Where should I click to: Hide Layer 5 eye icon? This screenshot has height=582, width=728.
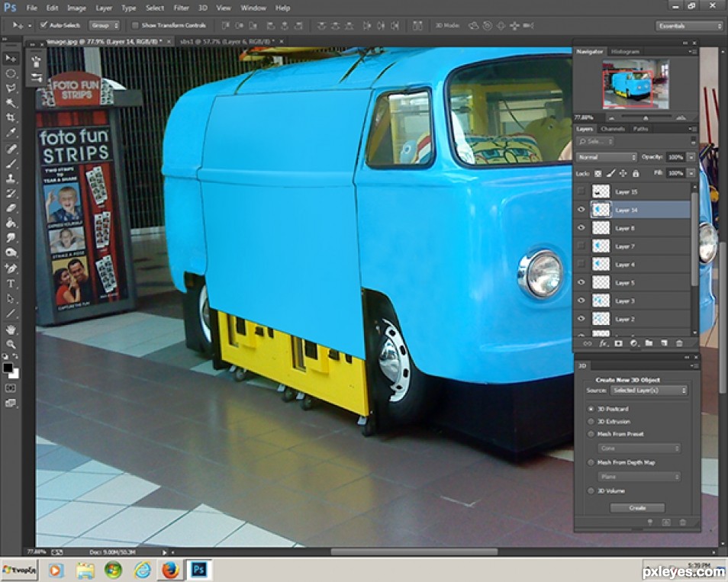click(x=581, y=282)
